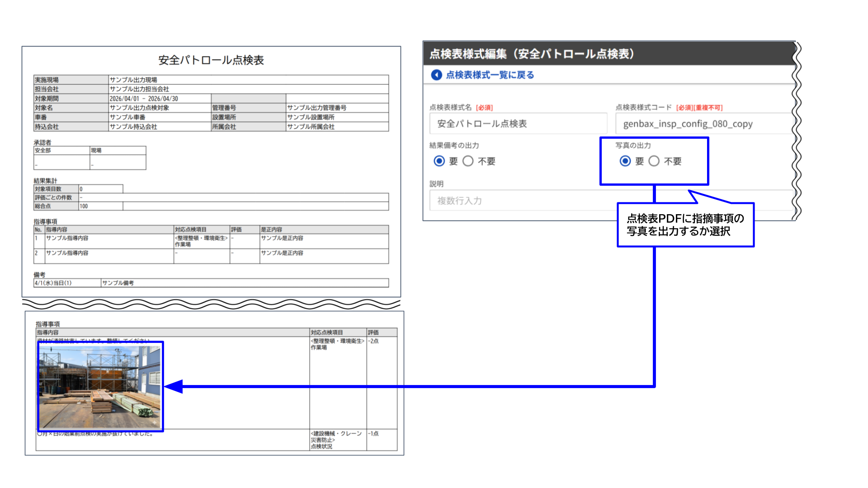Focus the 点検表様式名 input field

(518, 124)
